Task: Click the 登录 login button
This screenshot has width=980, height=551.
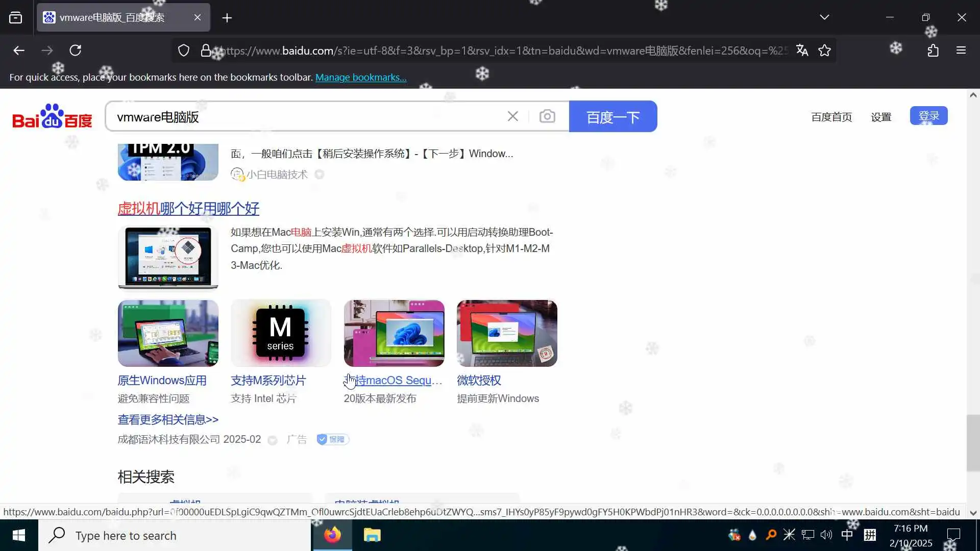Action: [x=928, y=116]
